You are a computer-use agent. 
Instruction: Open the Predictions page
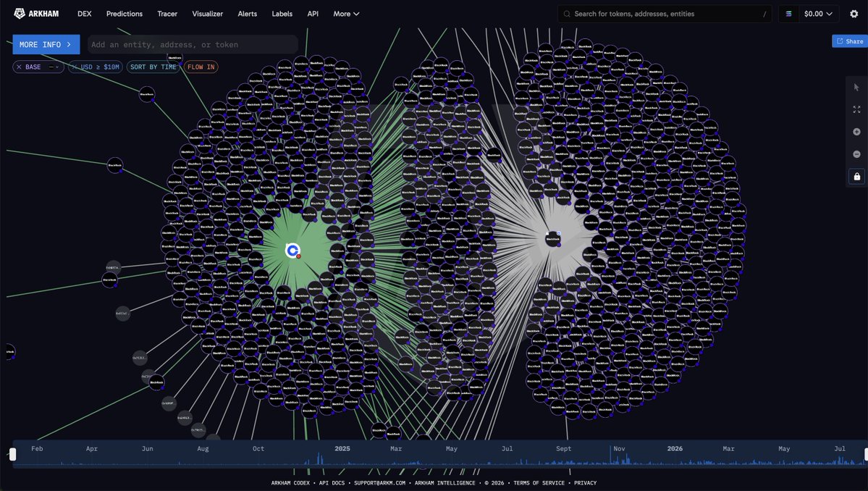(124, 14)
